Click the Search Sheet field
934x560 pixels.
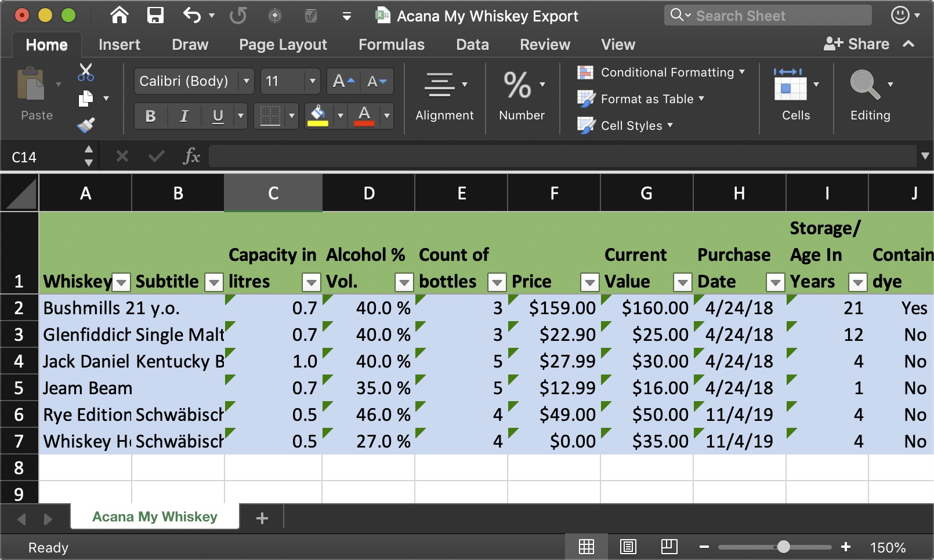768,16
